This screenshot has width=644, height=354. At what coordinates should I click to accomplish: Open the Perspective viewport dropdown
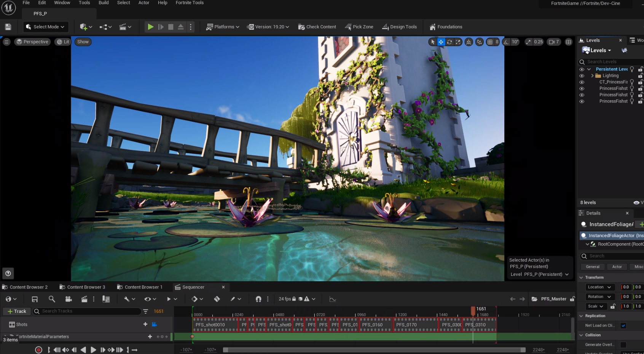(x=32, y=42)
